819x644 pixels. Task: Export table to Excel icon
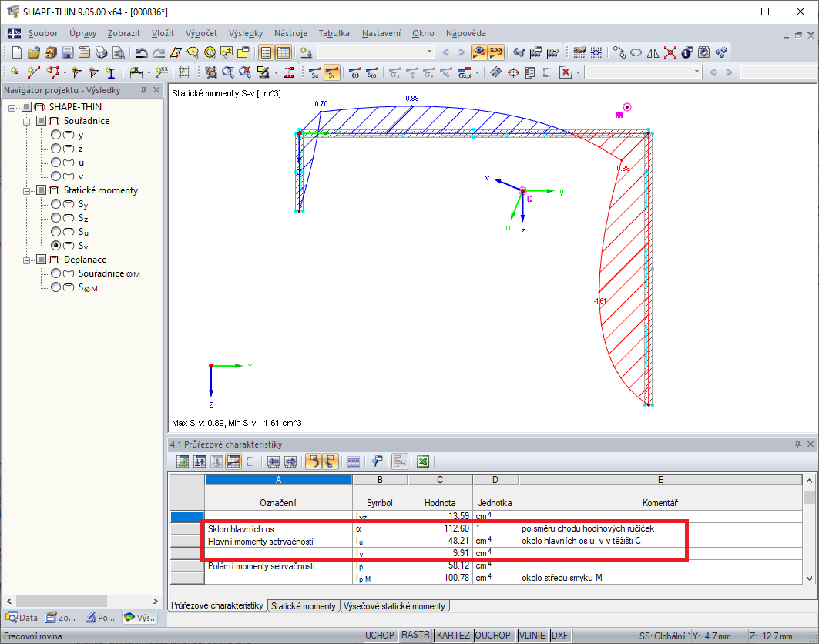(422, 461)
